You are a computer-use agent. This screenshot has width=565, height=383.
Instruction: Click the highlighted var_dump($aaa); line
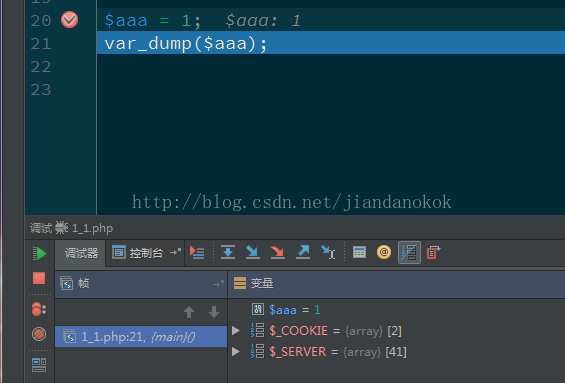pyautogui.click(x=331, y=43)
